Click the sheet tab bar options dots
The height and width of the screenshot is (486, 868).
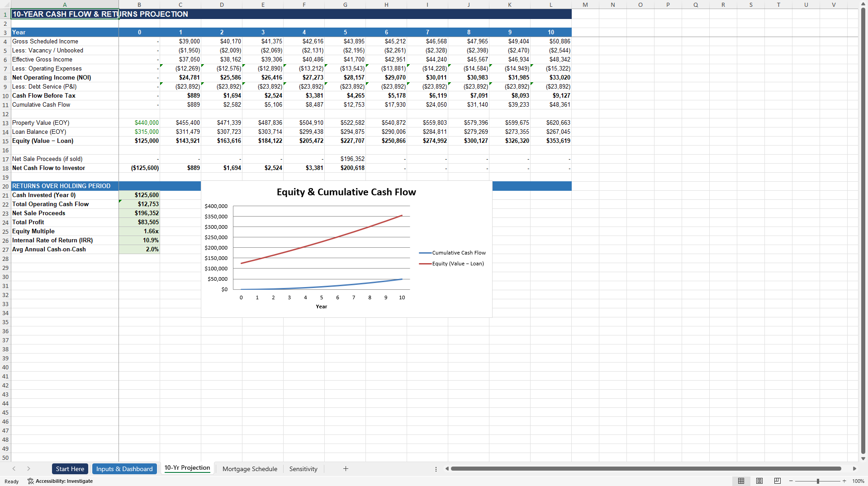(436, 469)
